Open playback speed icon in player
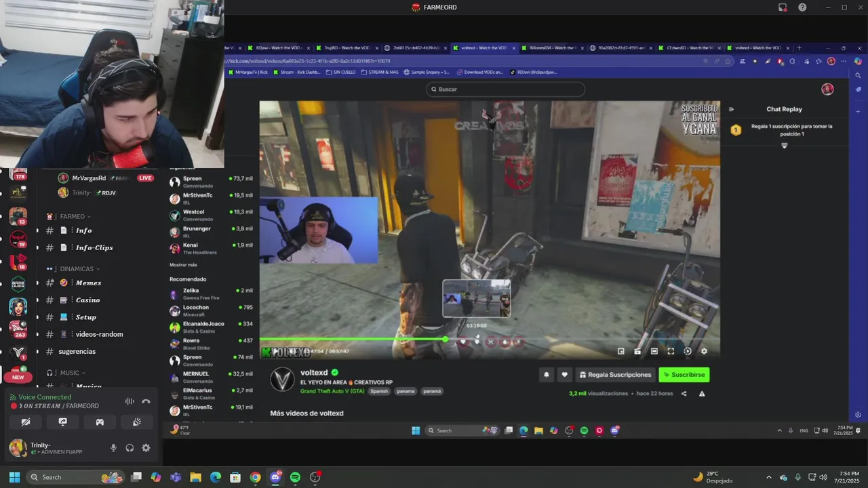 [x=688, y=351]
